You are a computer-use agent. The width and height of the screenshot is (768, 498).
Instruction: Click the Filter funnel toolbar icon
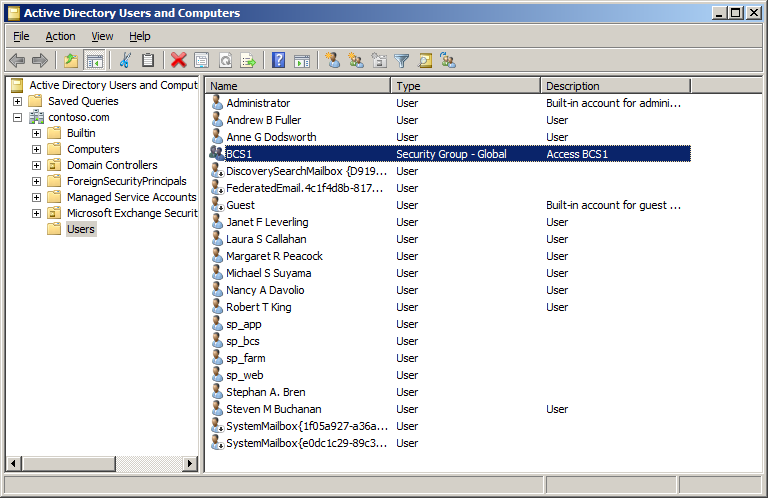click(x=402, y=61)
